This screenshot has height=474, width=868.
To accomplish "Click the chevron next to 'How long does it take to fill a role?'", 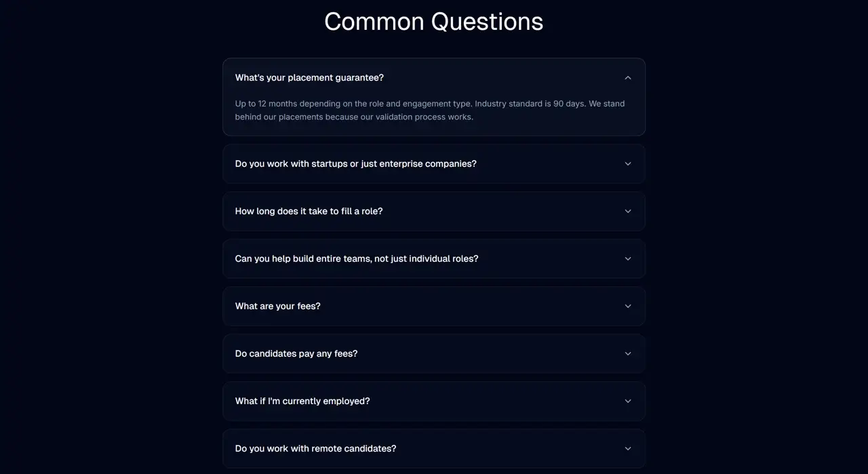I will click(627, 211).
